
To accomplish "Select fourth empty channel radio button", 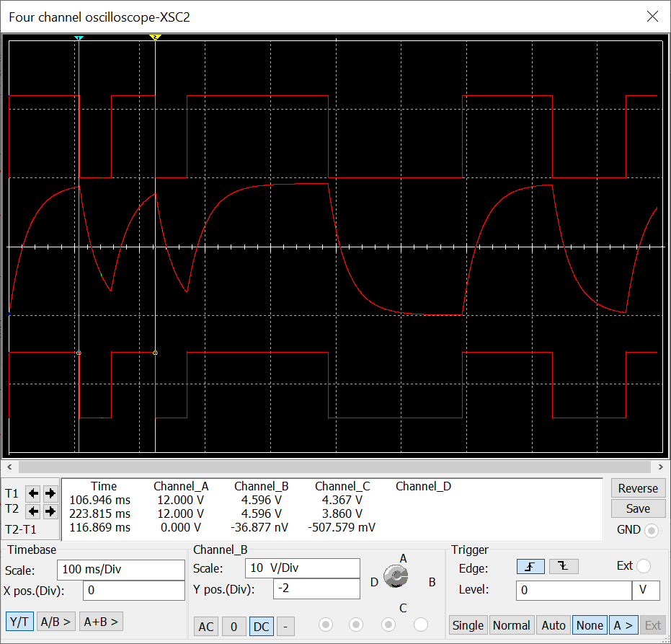I will coord(421,625).
